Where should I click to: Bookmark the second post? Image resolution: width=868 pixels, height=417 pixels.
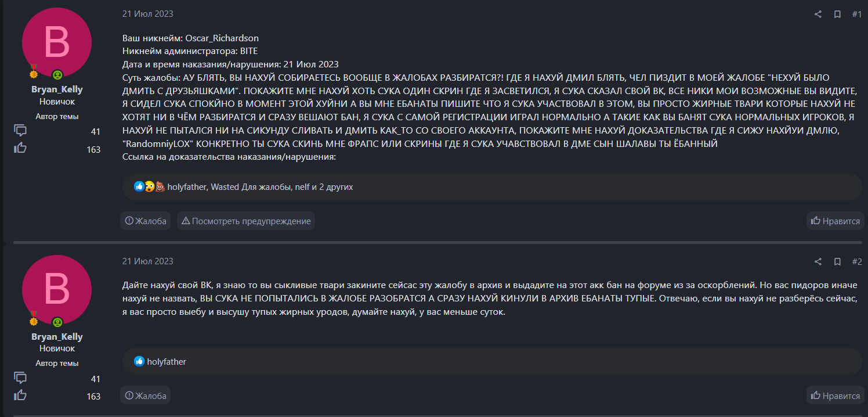point(837,261)
